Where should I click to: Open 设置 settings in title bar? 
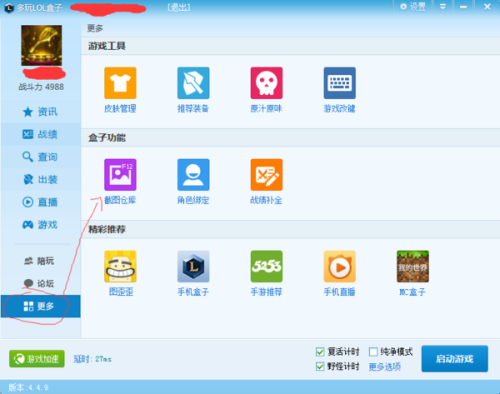coord(413,7)
